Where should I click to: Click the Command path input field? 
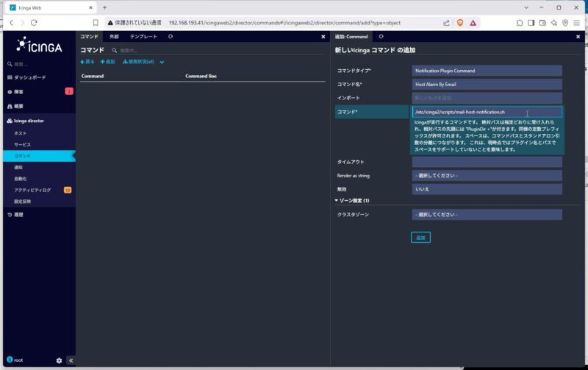pyautogui.click(x=487, y=112)
